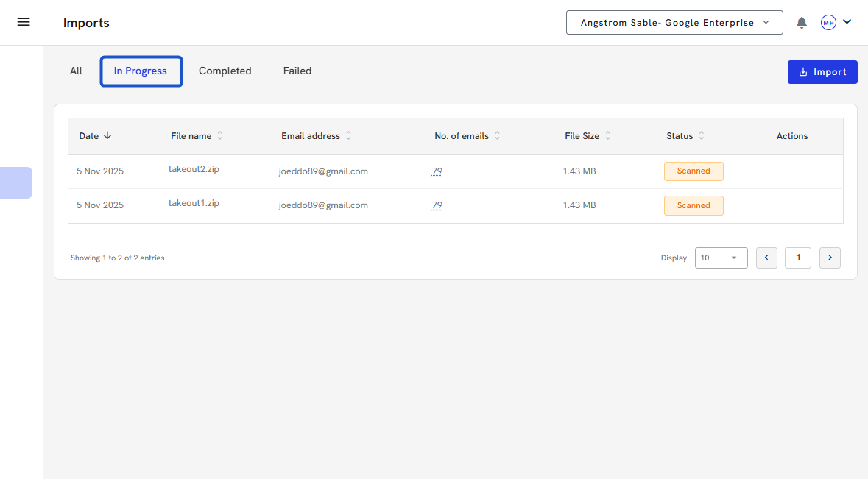Image resolution: width=868 pixels, height=479 pixels.
Task: Click the MH user avatar
Action: 828,23
